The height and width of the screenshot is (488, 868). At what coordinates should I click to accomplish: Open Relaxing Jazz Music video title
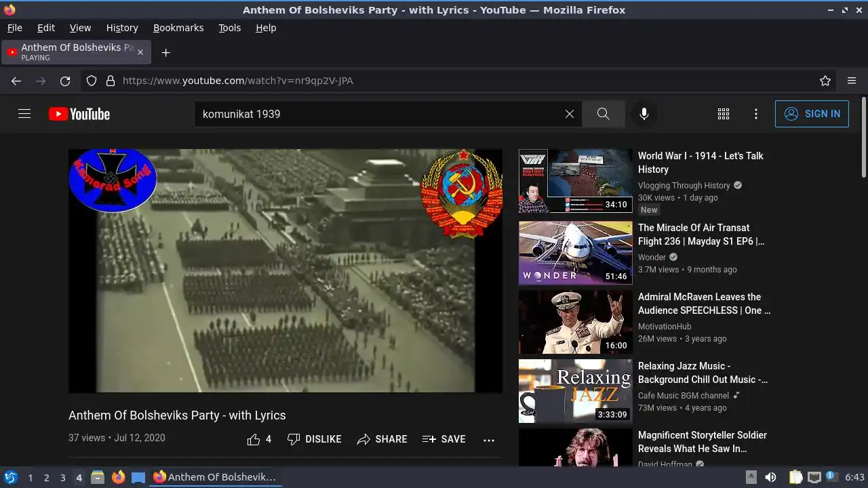point(703,373)
